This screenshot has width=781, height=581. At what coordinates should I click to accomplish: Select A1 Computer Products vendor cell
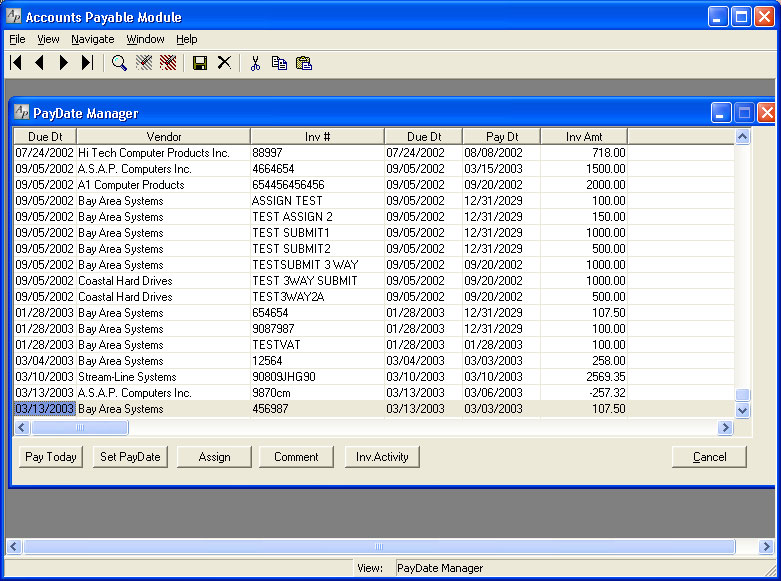click(163, 185)
